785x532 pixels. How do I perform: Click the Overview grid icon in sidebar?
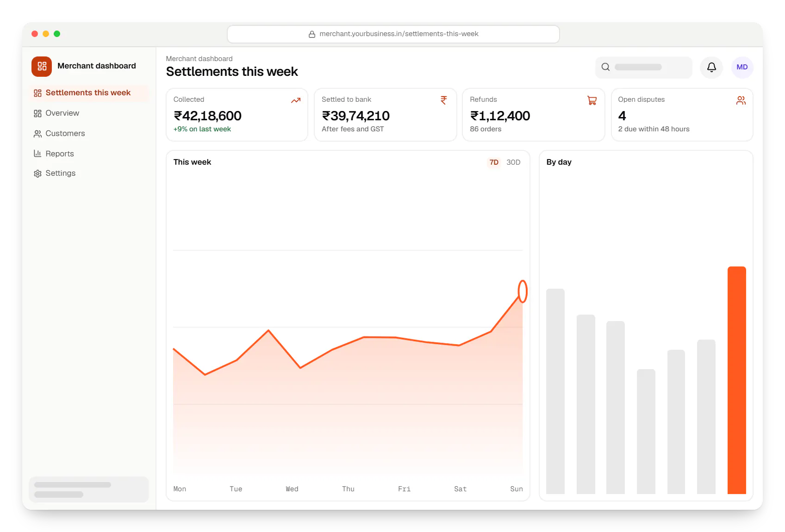click(x=37, y=113)
